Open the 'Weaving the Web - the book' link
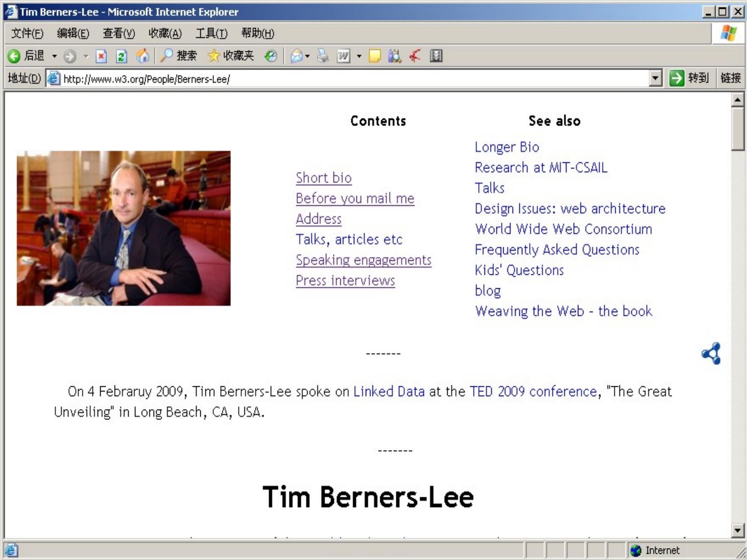747x560 pixels. 563,311
